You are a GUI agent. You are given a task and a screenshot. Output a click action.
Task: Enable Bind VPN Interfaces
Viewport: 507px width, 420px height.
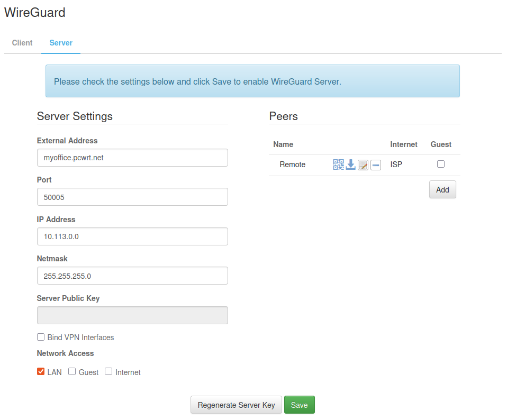click(x=41, y=337)
